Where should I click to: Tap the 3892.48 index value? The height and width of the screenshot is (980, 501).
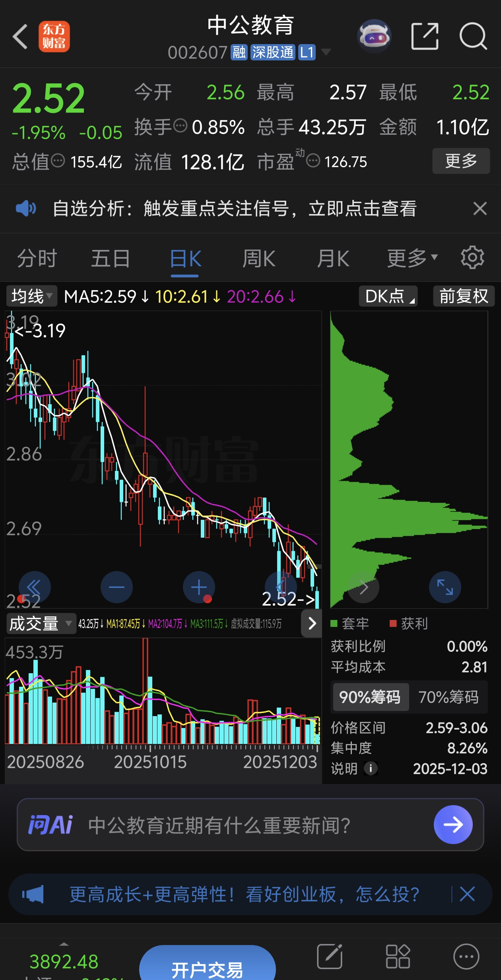click(x=64, y=962)
